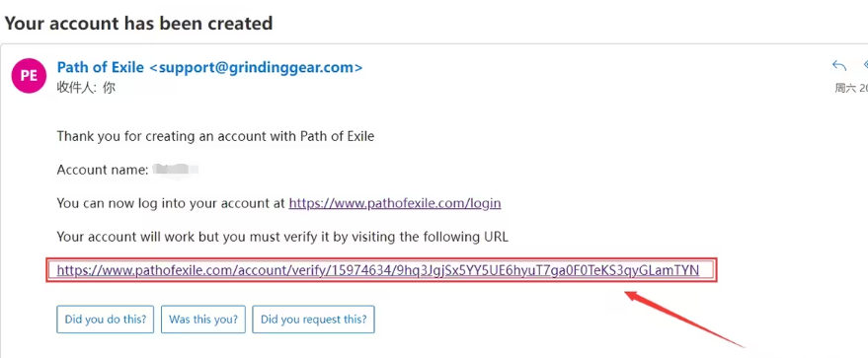Viewport: 868px width, 358px height.
Task: Click the red arrow annotation
Action: point(684,320)
